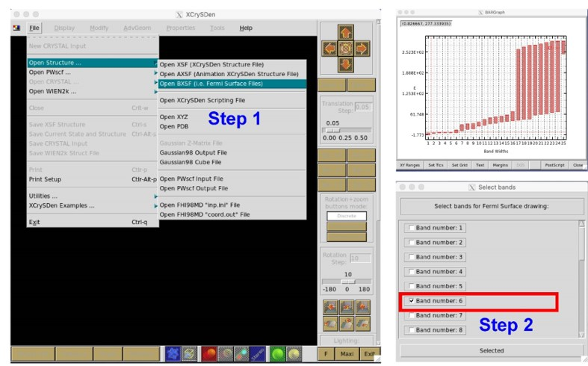This screenshot has width=588, height=366.
Task: Click the middle rotation icon in lower row
Action: 347,323
